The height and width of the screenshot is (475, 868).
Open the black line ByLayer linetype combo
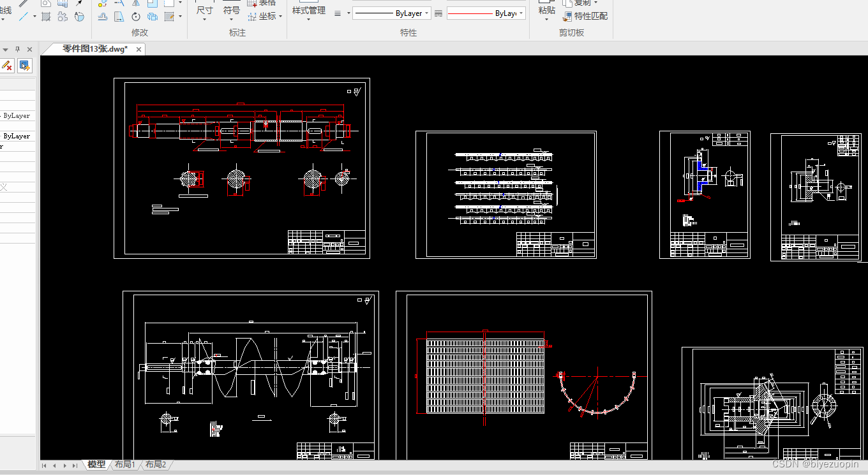pyautogui.click(x=392, y=13)
